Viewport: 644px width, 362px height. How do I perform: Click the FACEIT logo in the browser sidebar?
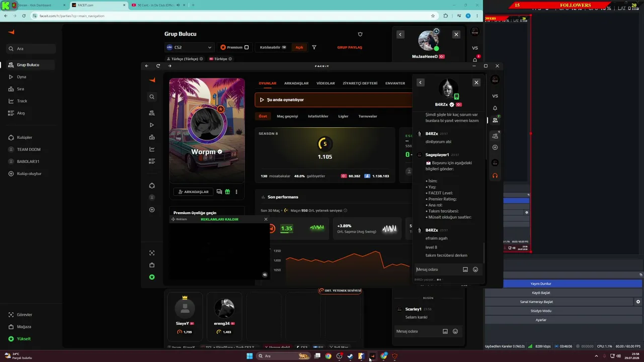tap(12, 32)
